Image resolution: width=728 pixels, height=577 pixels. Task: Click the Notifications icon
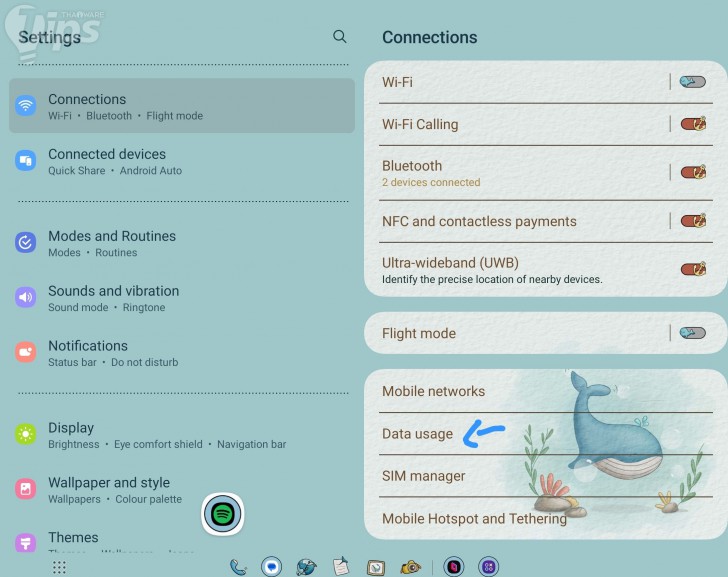(x=26, y=352)
